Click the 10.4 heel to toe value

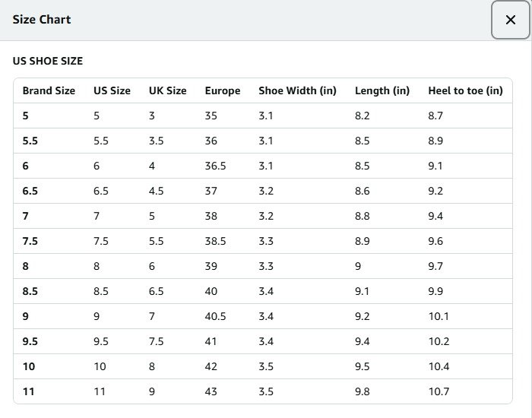tap(439, 366)
